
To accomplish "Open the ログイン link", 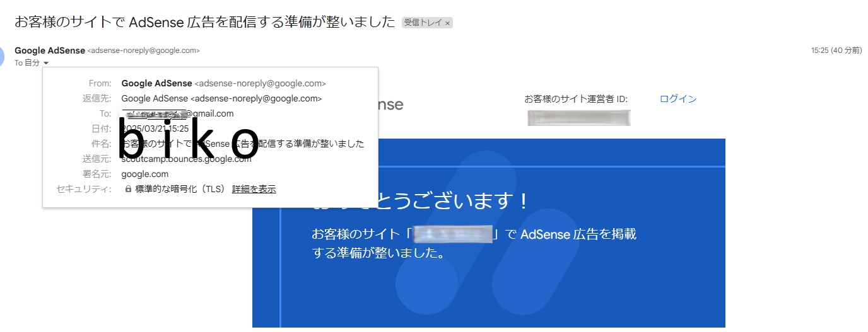I will click(678, 99).
